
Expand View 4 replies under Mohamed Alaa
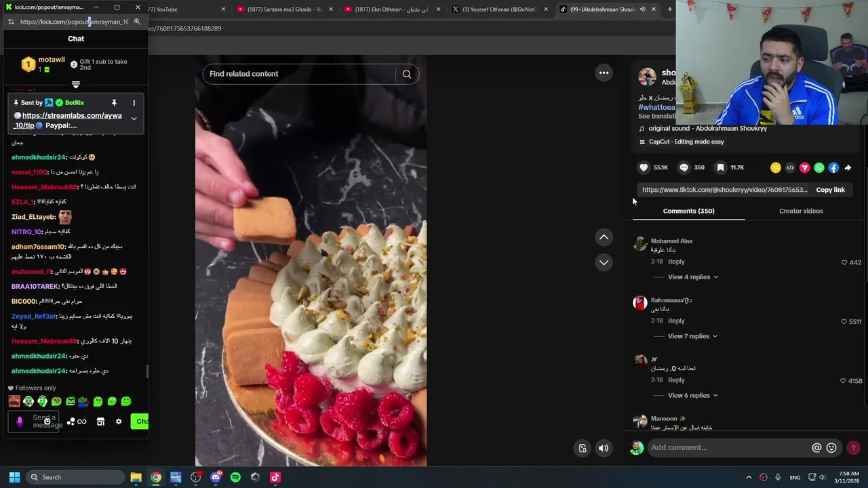693,277
